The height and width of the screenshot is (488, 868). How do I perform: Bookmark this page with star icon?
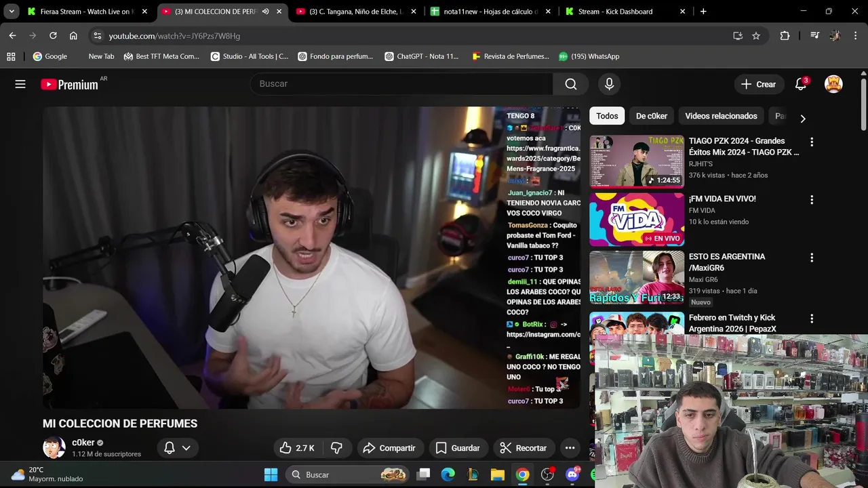[x=756, y=36]
